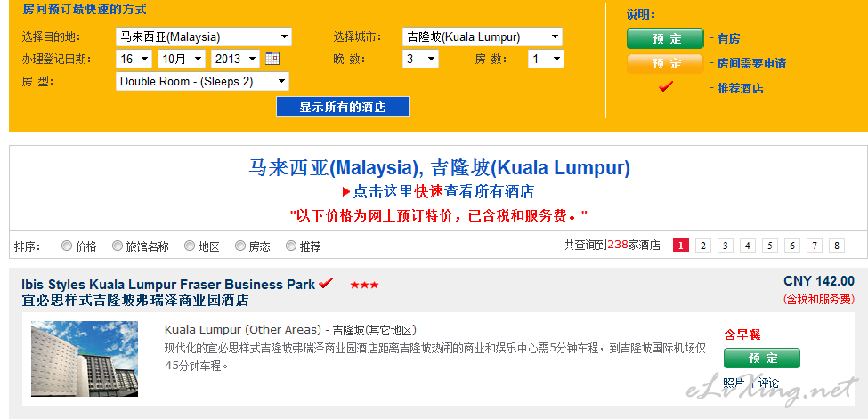
Task: Go to results page 8
Action: (x=837, y=246)
